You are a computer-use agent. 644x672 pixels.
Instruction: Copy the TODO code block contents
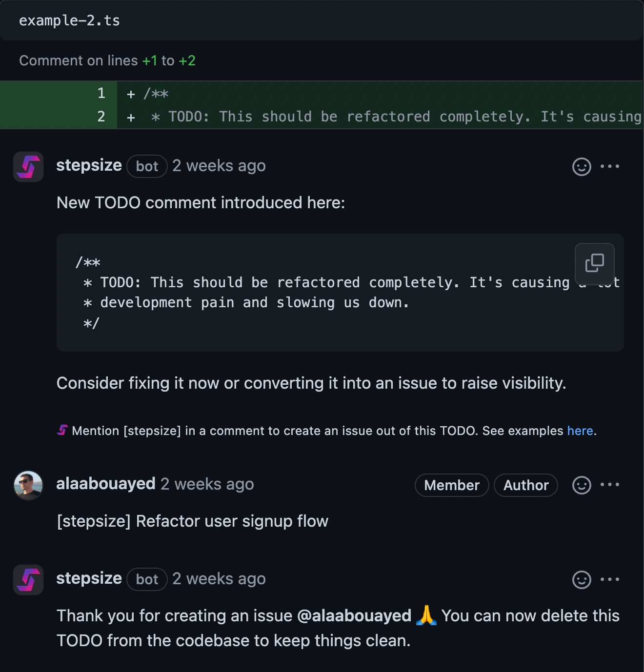pyautogui.click(x=594, y=263)
